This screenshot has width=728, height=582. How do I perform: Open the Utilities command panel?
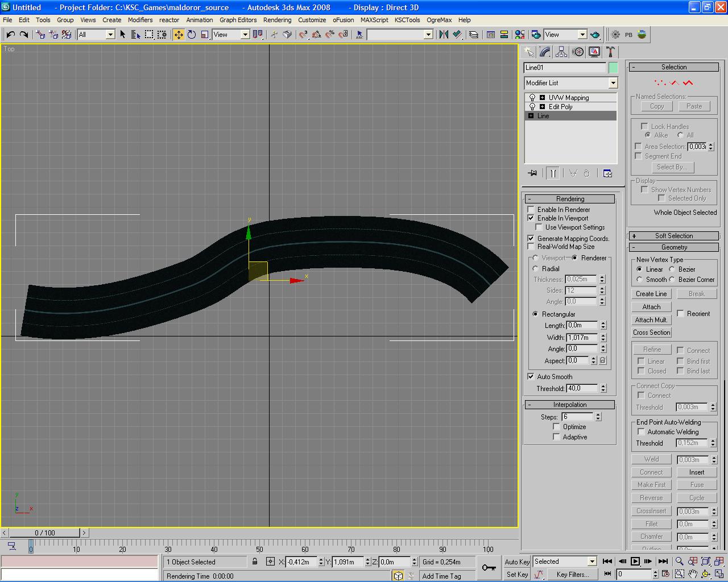click(610, 52)
